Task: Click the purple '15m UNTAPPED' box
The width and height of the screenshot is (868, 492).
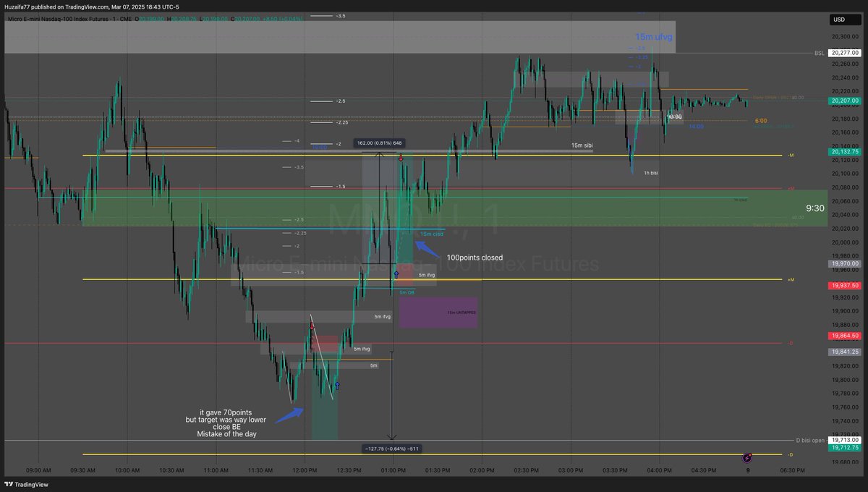Action: point(438,312)
